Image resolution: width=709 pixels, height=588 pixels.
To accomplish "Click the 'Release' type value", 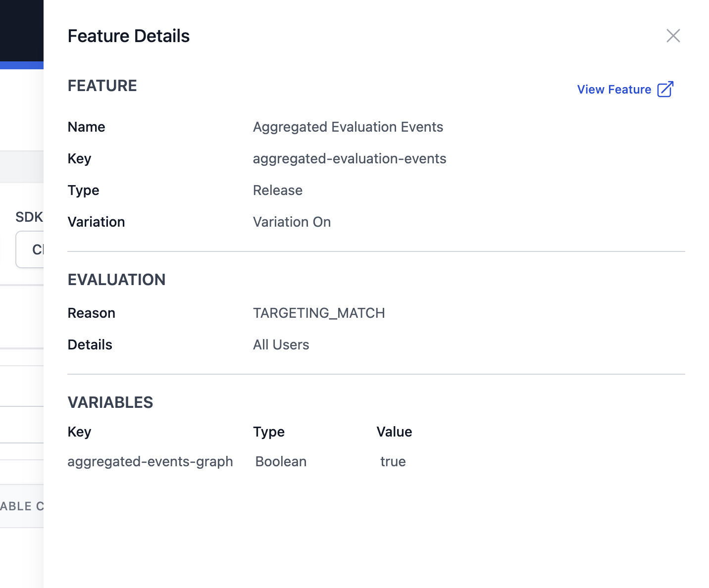I will (x=277, y=191).
